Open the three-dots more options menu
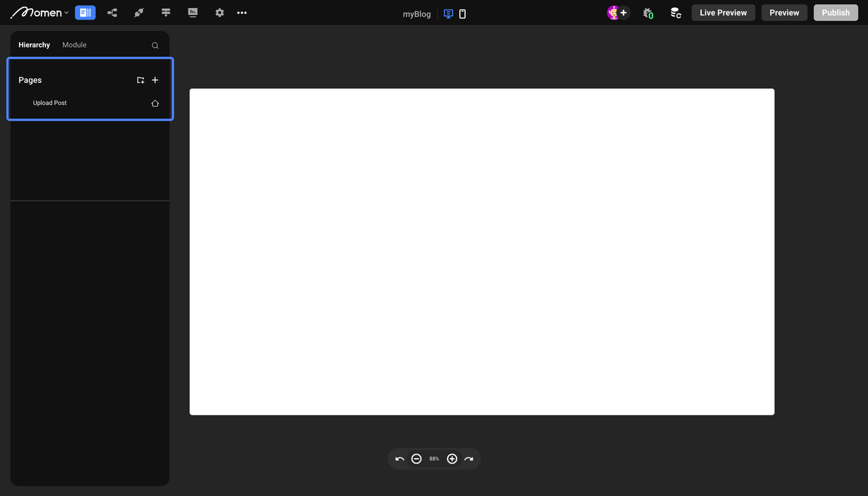The height and width of the screenshot is (496, 868). tap(242, 13)
